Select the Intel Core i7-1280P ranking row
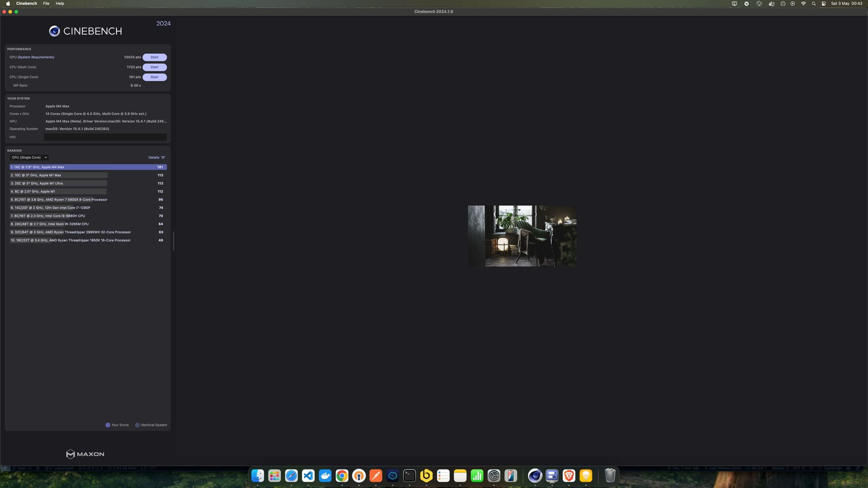Image resolution: width=868 pixels, height=488 pixels. pos(88,208)
